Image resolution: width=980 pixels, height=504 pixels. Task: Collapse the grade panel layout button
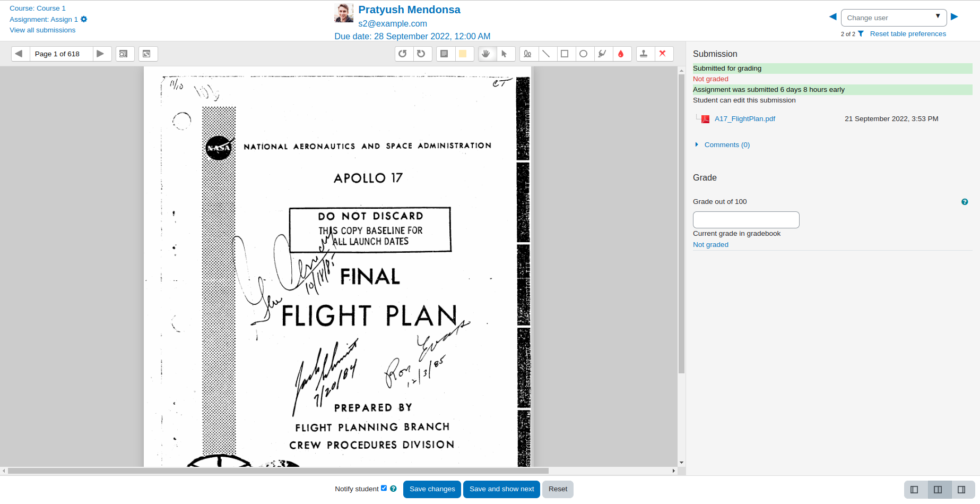(961, 490)
